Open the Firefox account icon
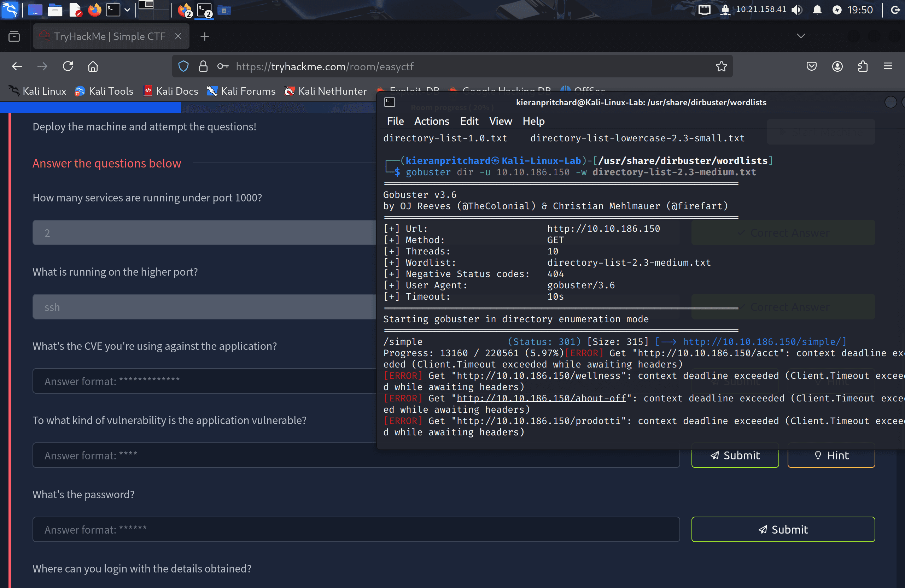 click(837, 66)
